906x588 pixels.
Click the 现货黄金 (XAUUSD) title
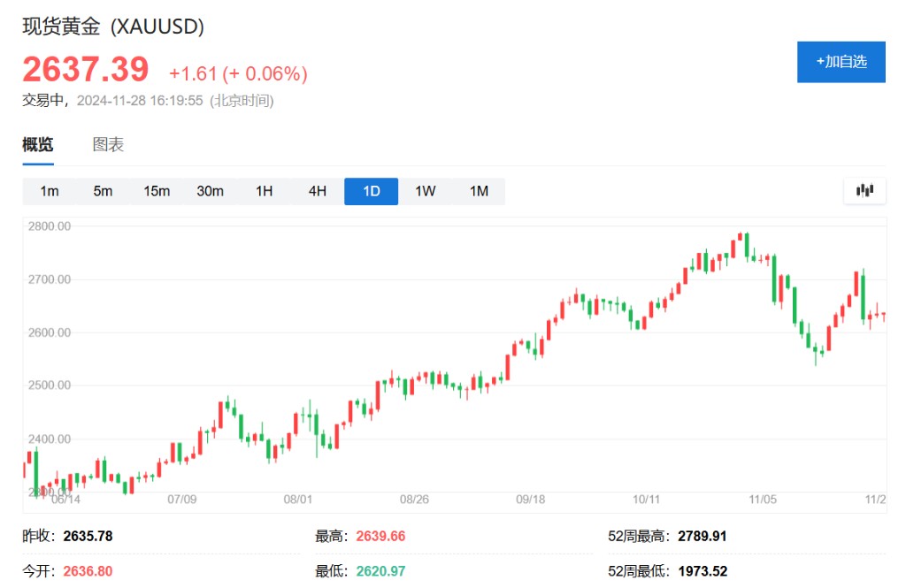(x=113, y=27)
